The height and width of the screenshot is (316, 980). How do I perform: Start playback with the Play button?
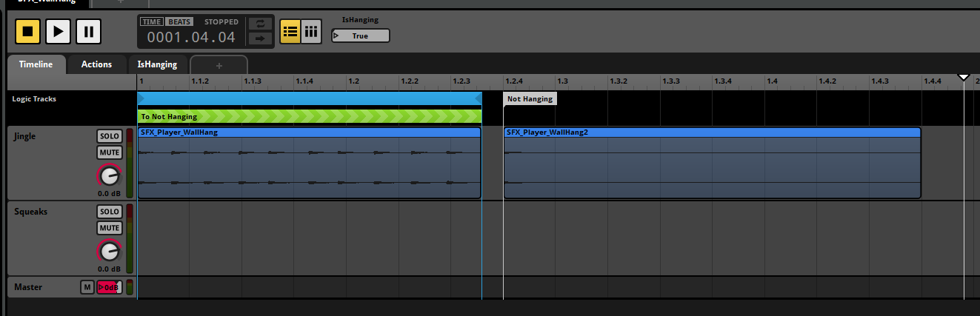(x=59, y=31)
